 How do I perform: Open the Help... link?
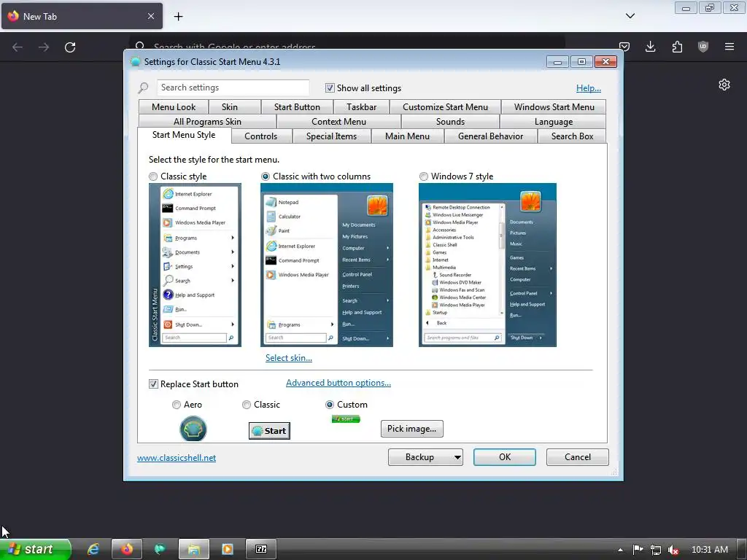point(589,88)
